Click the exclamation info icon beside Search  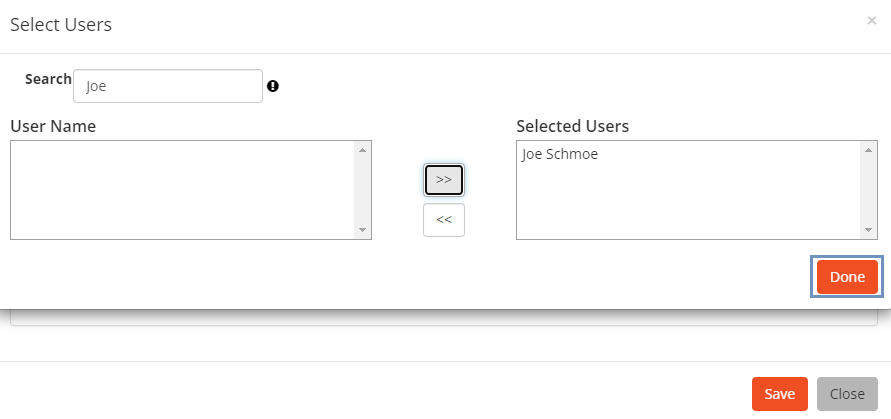coord(273,86)
